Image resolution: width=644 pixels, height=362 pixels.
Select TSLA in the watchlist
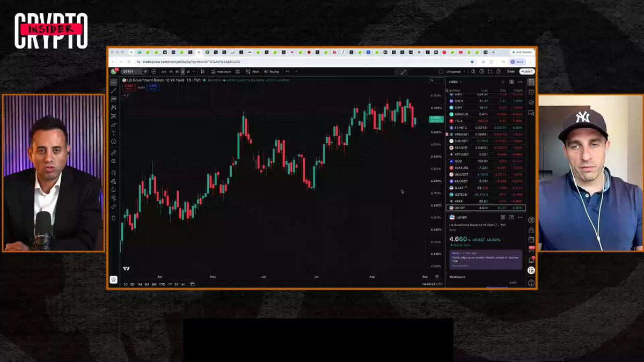pyautogui.click(x=486, y=121)
